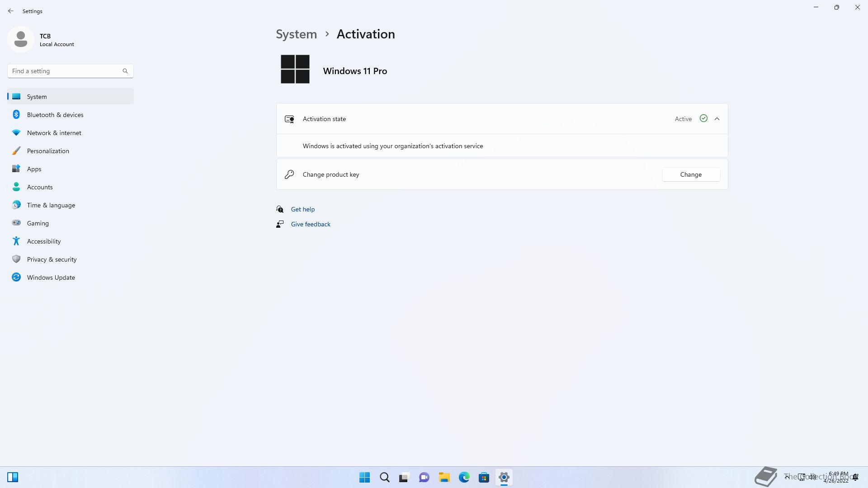Screen dimensions: 868x488
Task: Minimize the Settings window
Action: tap(816, 7)
